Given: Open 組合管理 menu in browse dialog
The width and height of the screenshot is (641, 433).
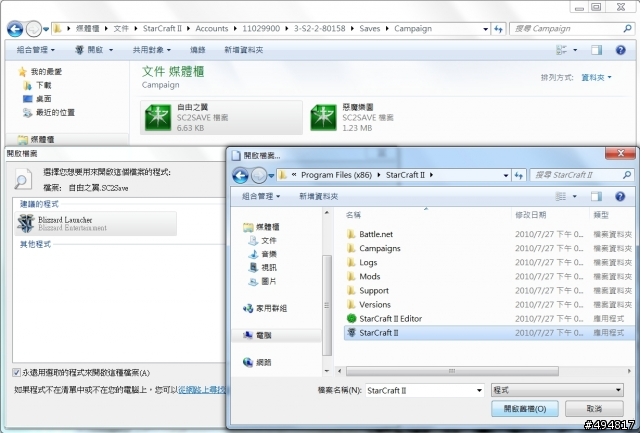Looking at the screenshot, I should click(261, 197).
